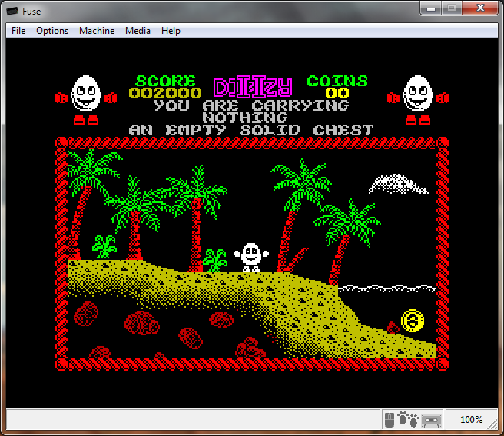
Task: Click the gold coin in the game
Action: tap(413, 321)
